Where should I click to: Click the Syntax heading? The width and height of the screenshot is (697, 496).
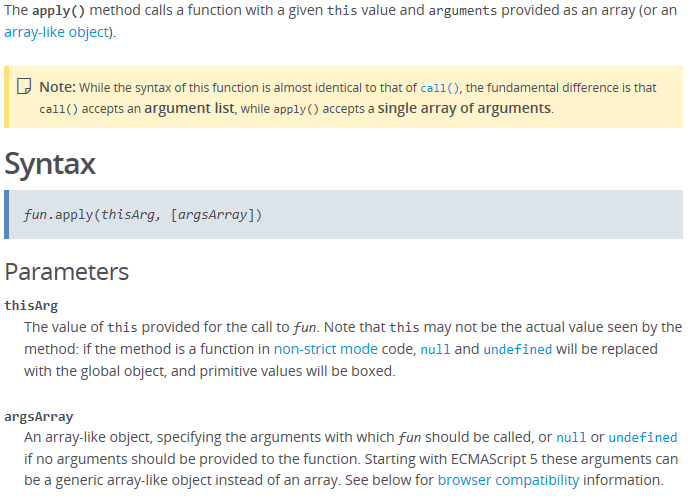coord(50,165)
